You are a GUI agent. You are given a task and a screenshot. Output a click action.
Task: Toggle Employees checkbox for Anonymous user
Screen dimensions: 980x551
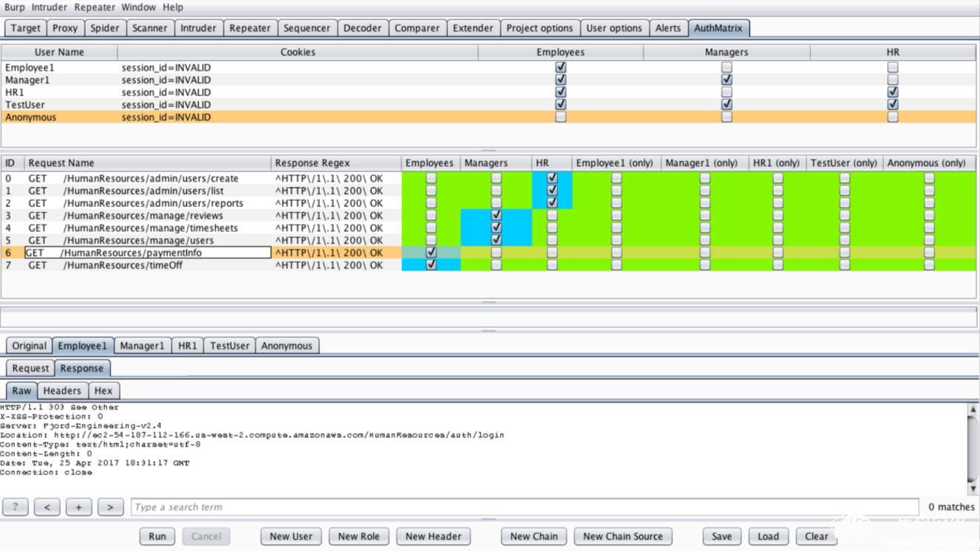pos(561,117)
